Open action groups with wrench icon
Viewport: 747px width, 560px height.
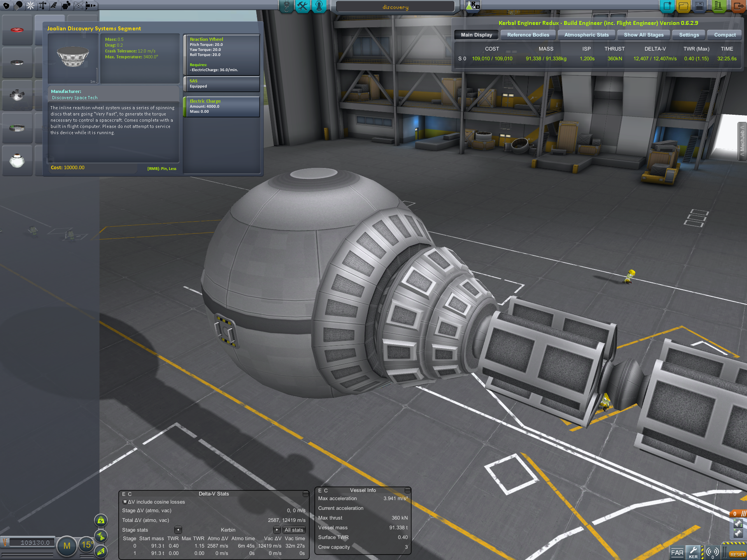coord(302,6)
